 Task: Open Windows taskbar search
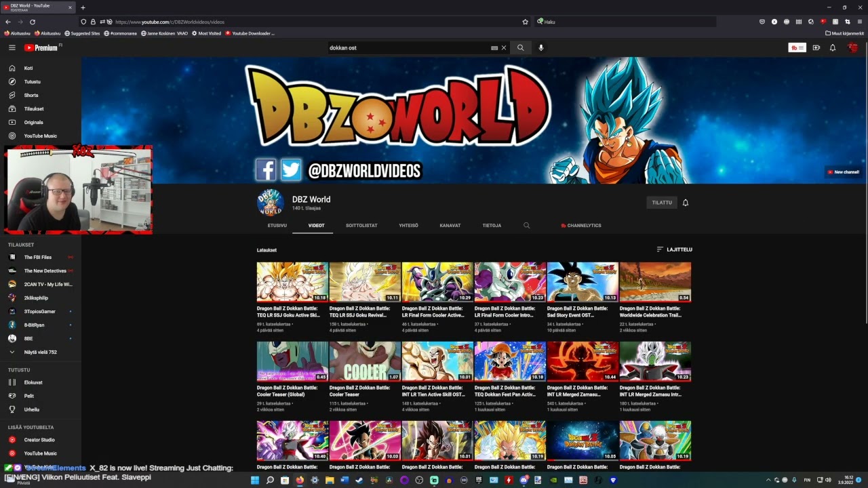pyautogui.click(x=270, y=481)
